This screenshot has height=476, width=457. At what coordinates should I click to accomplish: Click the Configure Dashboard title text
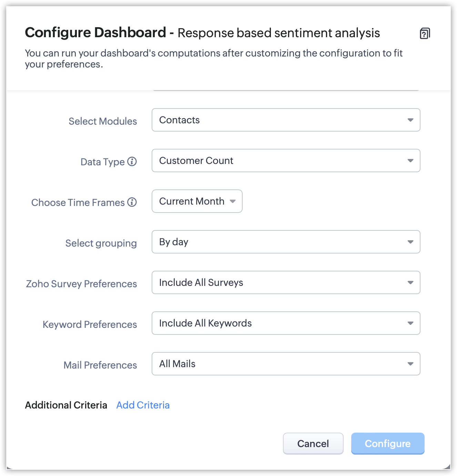tap(95, 33)
